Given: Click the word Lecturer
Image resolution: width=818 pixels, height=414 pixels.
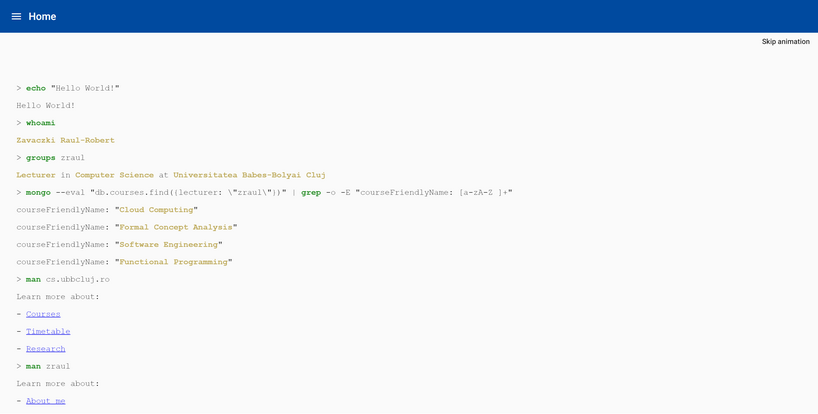Looking at the screenshot, I should [35, 175].
